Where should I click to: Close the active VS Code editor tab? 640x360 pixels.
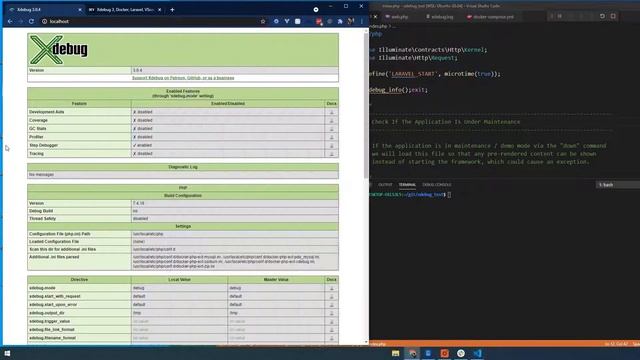pyautogui.click(x=376, y=17)
